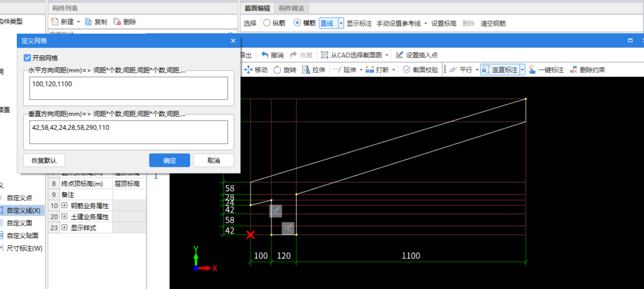Click the 选择 toolbar item

(x=250, y=23)
